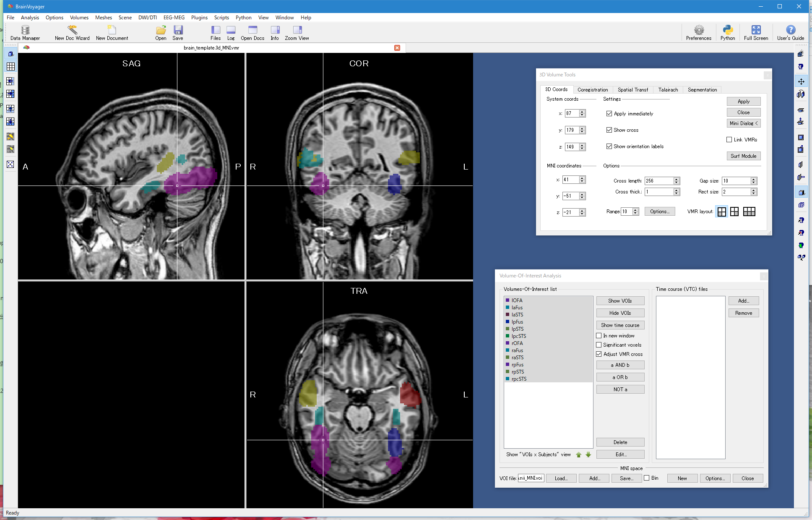Enable In new window checkbox
Viewport: 812px width, 520px height.
click(x=599, y=336)
